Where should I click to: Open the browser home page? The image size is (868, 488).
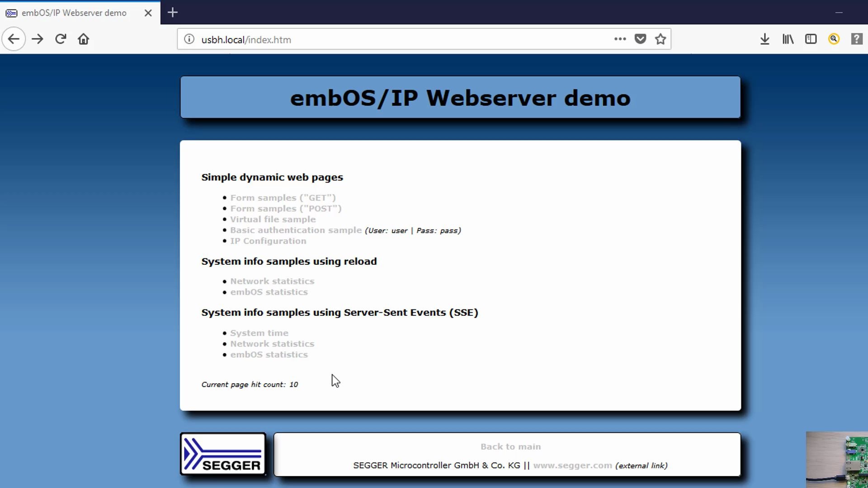(84, 39)
